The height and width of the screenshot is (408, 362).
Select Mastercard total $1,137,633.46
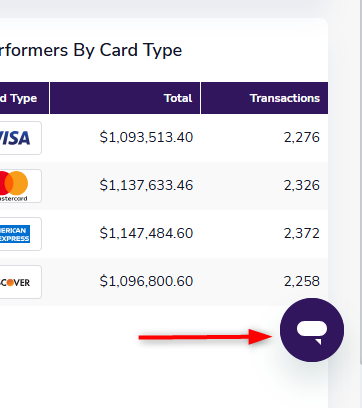[x=146, y=185]
